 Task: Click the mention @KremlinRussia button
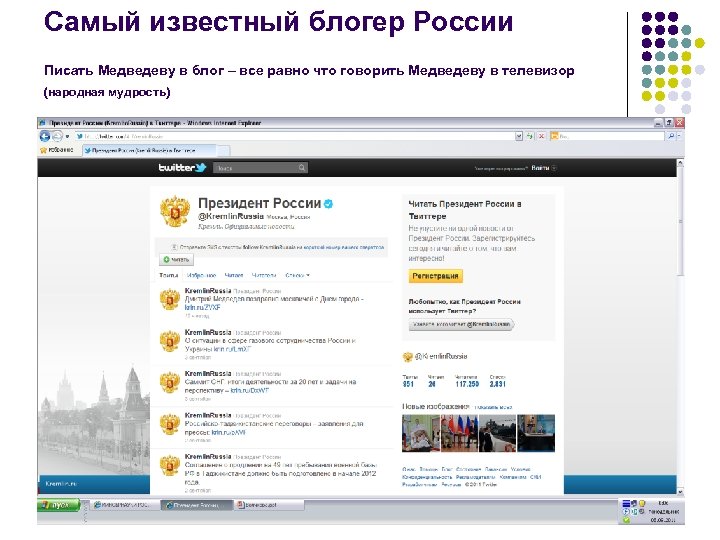coord(461,325)
